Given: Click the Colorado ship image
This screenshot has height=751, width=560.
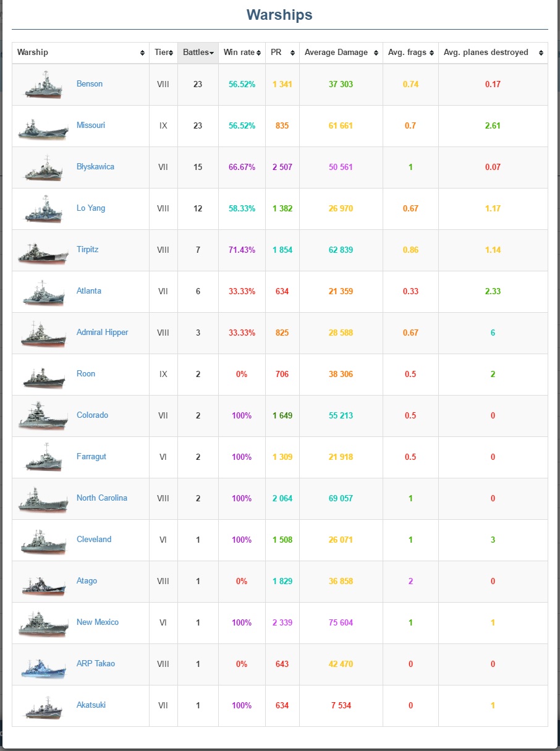Looking at the screenshot, I should point(43,416).
